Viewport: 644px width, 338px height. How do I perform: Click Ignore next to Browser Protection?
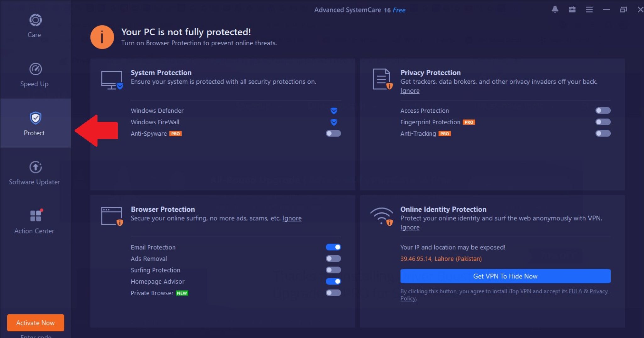[x=292, y=218]
